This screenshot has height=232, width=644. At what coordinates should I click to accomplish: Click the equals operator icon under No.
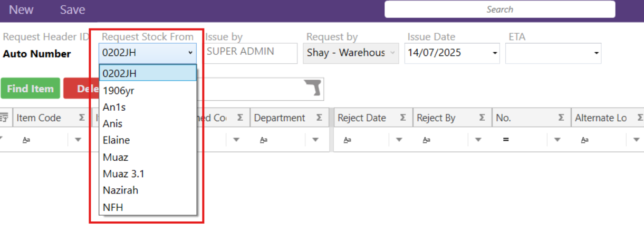505,140
